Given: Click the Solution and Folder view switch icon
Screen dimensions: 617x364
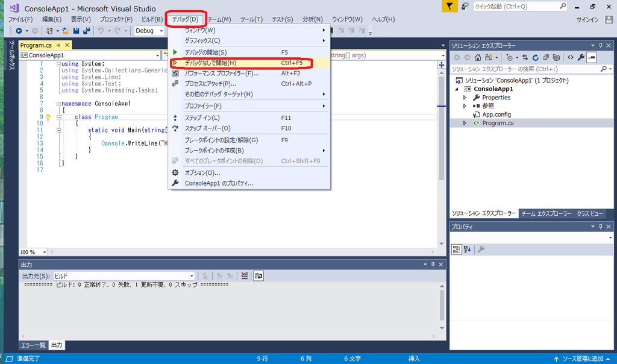Looking at the screenshot, I should coord(488,57).
